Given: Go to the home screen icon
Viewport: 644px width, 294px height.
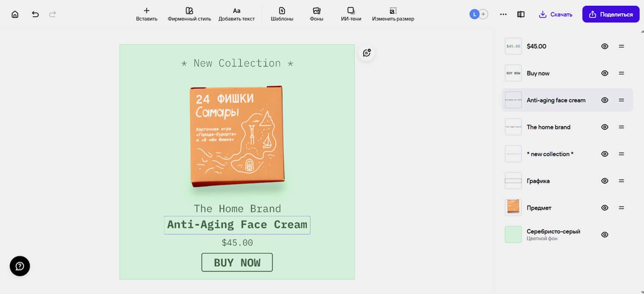Looking at the screenshot, I should pyautogui.click(x=15, y=14).
